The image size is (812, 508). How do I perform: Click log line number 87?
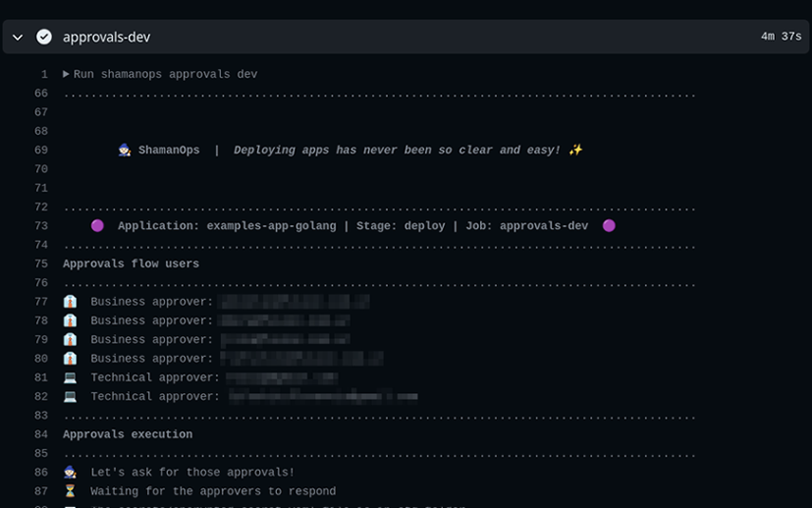tap(41, 492)
